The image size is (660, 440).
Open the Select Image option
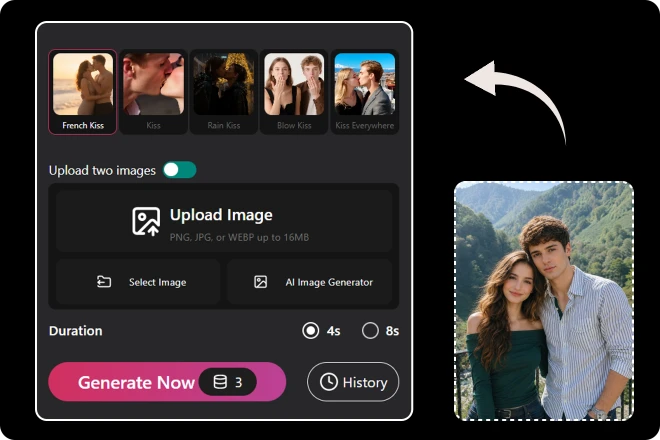click(x=138, y=282)
